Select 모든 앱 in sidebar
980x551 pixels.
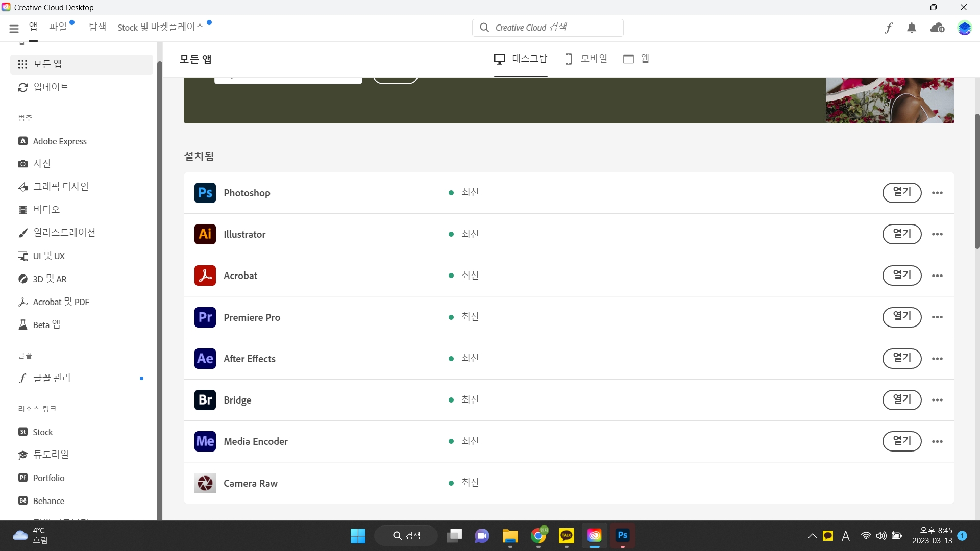coord(82,64)
